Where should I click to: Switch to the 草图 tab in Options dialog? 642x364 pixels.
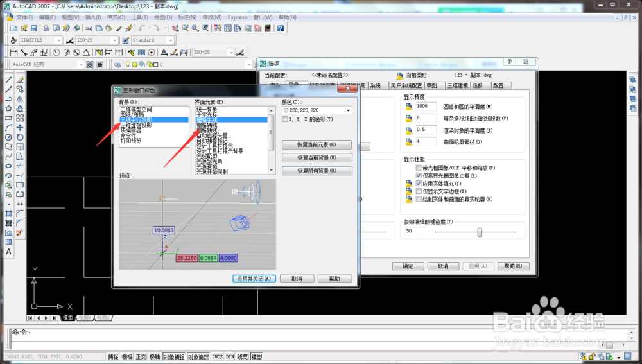pyautogui.click(x=432, y=85)
